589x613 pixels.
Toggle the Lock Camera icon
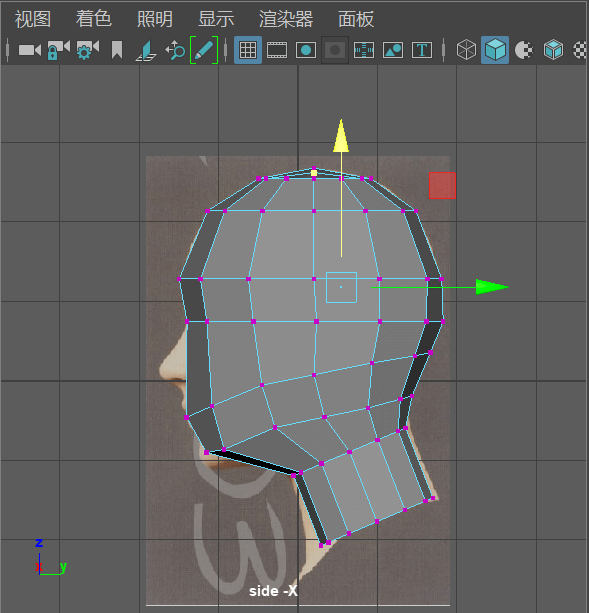click(x=58, y=50)
